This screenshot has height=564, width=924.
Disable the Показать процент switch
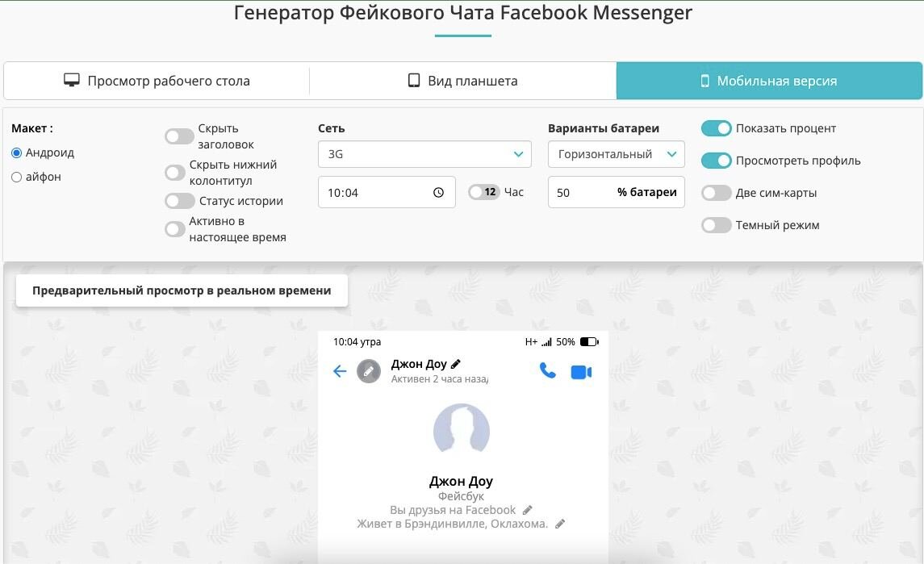[x=716, y=128]
